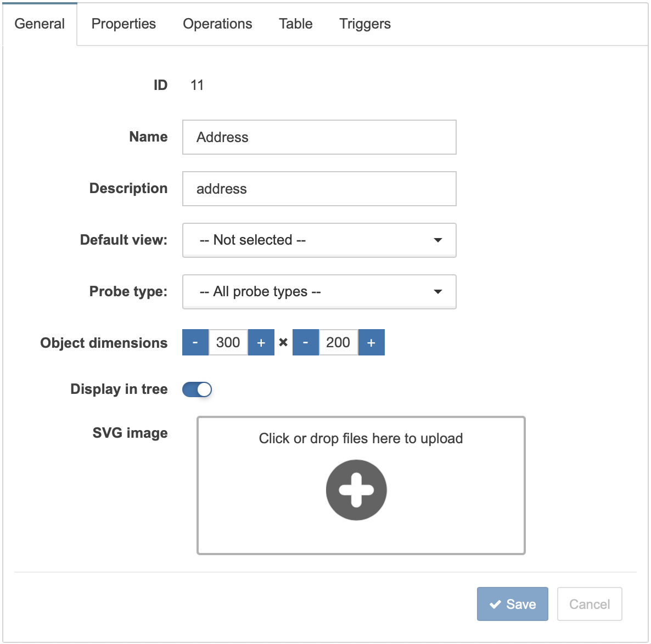Screen dimensions: 651x644
Task: Click the round plus upload icon
Action: click(x=356, y=490)
